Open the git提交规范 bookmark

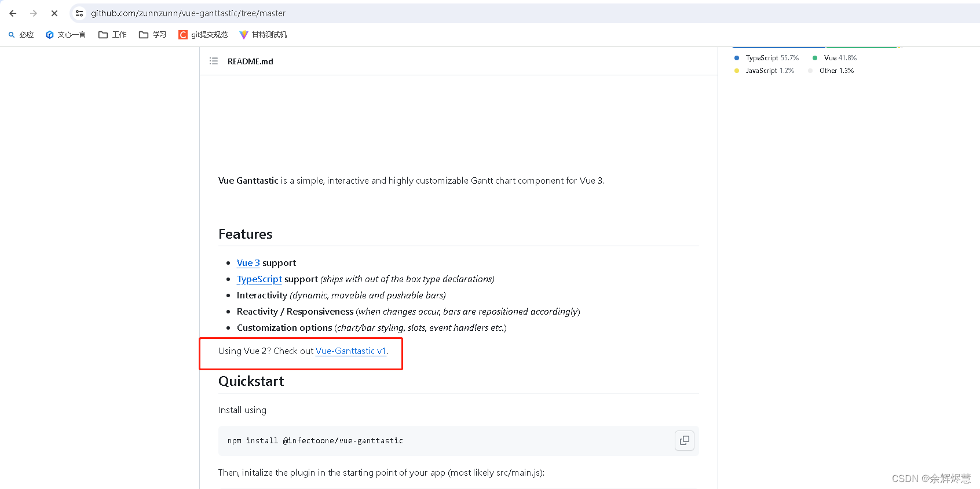tap(203, 35)
